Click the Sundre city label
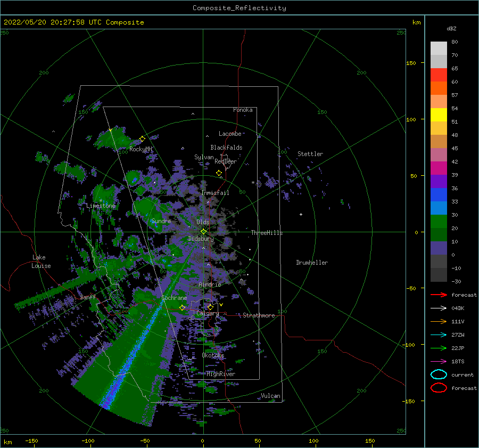The height and width of the screenshot is (448, 479). 161,221
